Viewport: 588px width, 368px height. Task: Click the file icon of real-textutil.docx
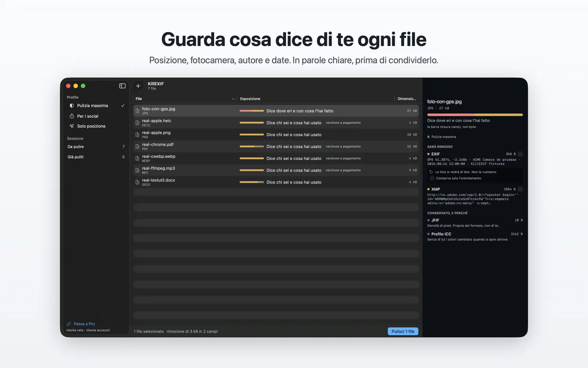tap(137, 182)
